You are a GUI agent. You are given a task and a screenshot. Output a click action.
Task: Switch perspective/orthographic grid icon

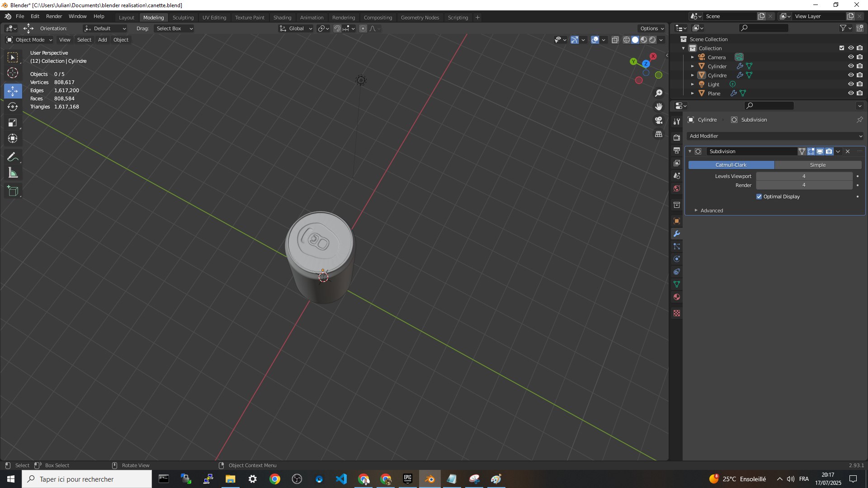659,134
